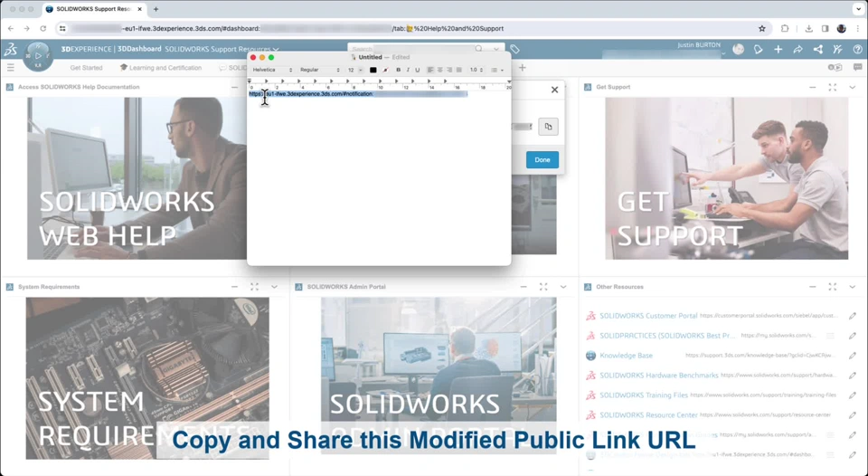Open the text highlight color swatch
This screenshot has height=476, width=868.
click(x=385, y=70)
